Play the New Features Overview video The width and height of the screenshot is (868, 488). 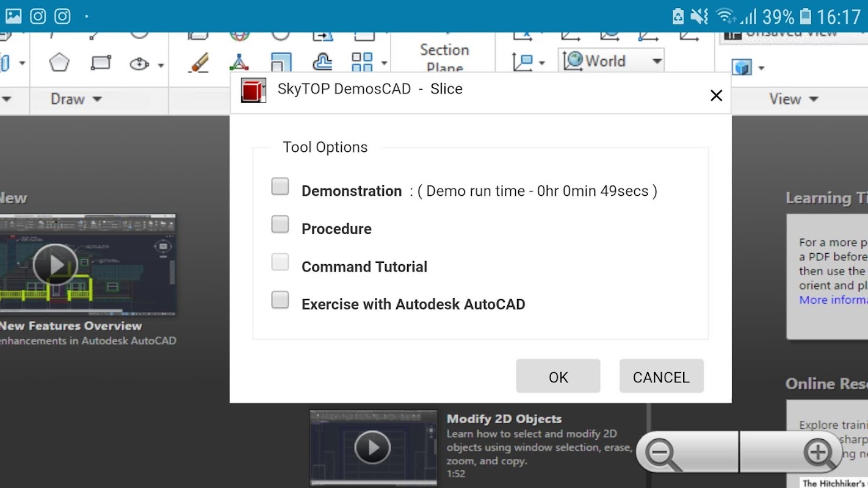[56, 265]
